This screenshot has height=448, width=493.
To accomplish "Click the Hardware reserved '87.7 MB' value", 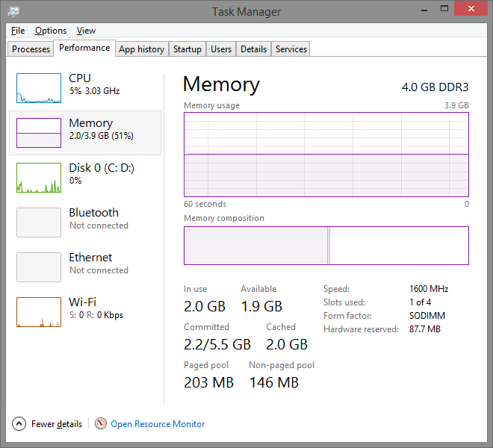I will coord(425,329).
